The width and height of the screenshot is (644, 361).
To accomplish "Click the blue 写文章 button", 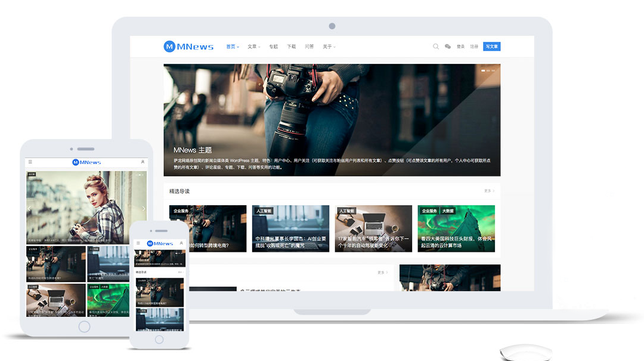I will [x=491, y=47].
